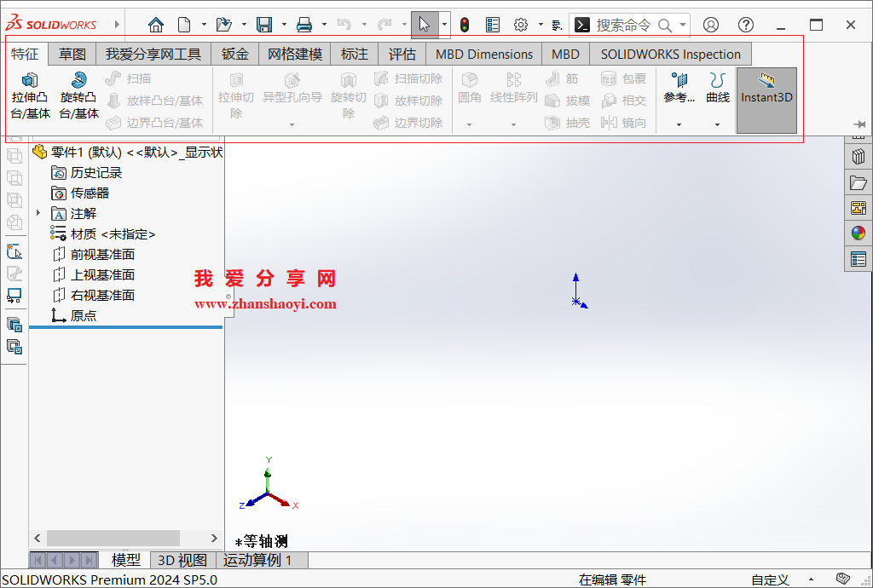Open the SOLIDWORKS Inspection tab

click(670, 54)
